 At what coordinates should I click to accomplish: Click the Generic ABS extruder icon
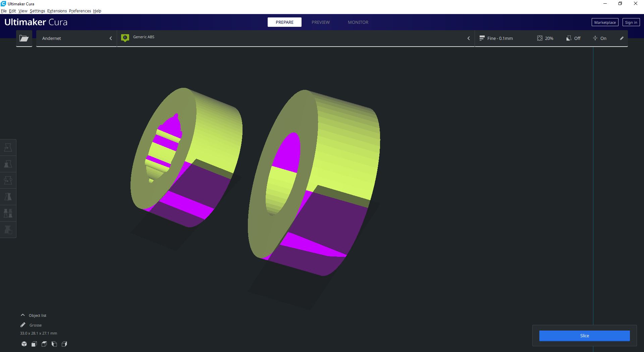[x=125, y=38]
